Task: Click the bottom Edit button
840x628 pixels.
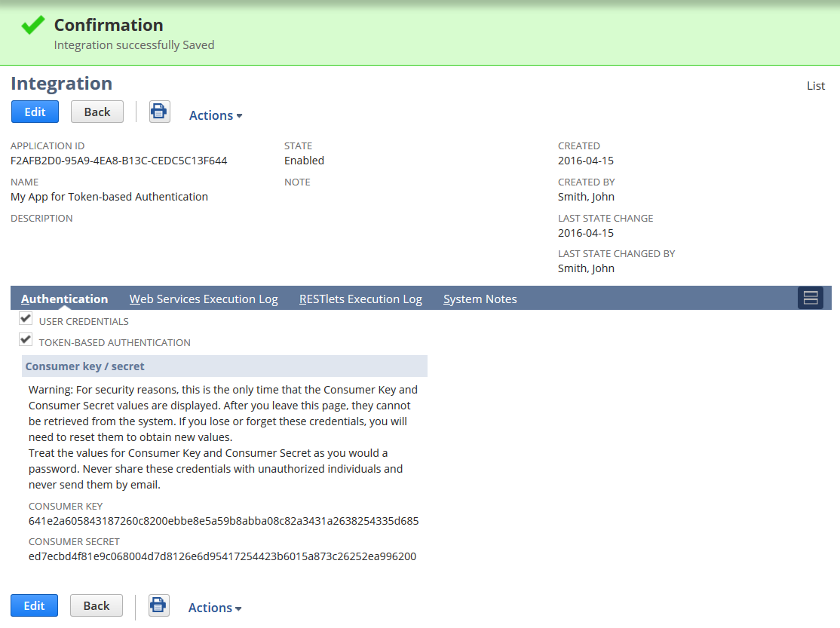Action: [34, 604]
